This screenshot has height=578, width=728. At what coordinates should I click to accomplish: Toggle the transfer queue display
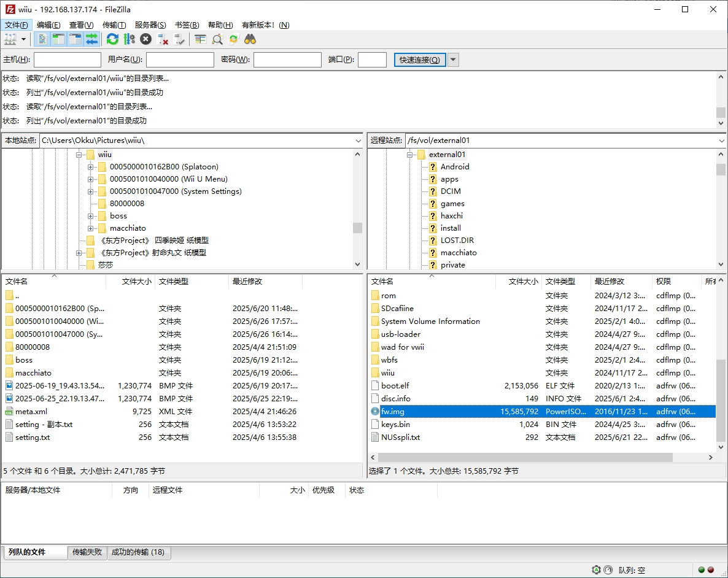pos(91,39)
